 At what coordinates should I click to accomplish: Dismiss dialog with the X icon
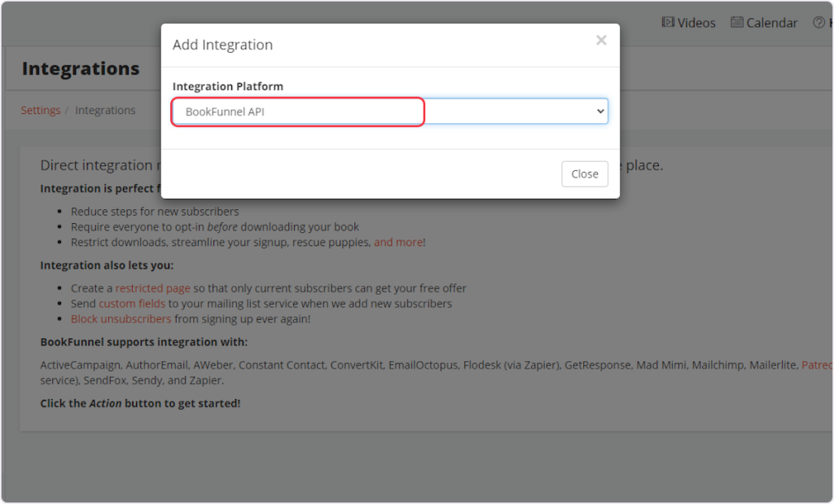click(x=601, y=41)
